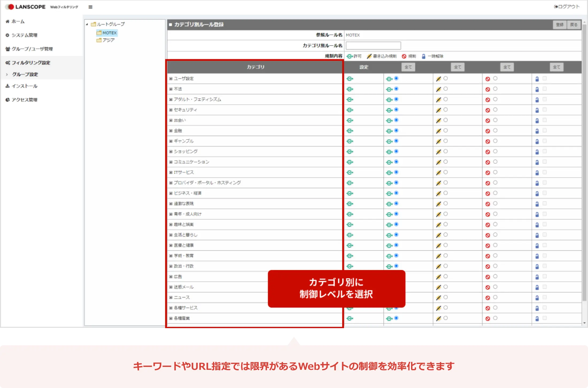Click the Install download icon

(x=7, y=86)
